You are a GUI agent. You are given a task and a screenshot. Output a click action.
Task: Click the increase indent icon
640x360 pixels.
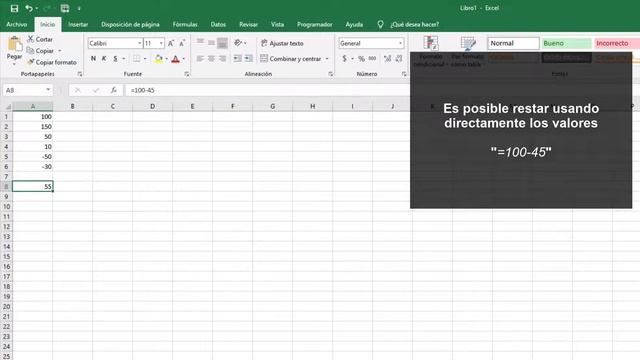click(x=248, y=59)
